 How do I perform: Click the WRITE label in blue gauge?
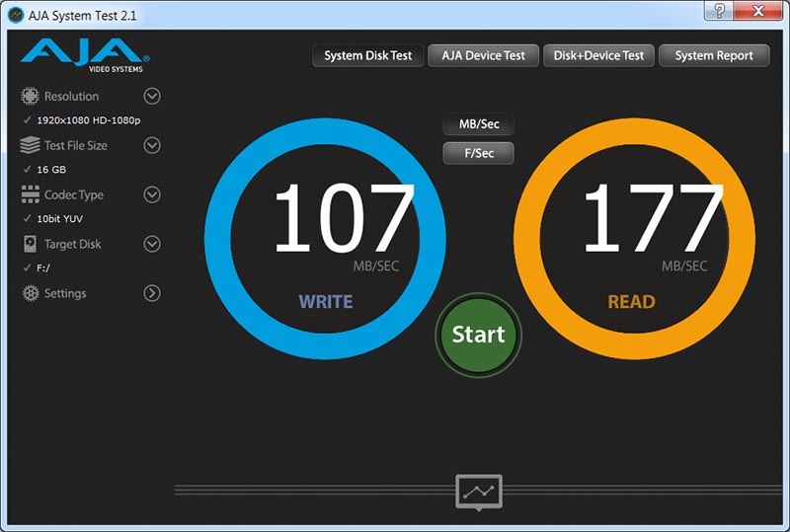(326, 302)
